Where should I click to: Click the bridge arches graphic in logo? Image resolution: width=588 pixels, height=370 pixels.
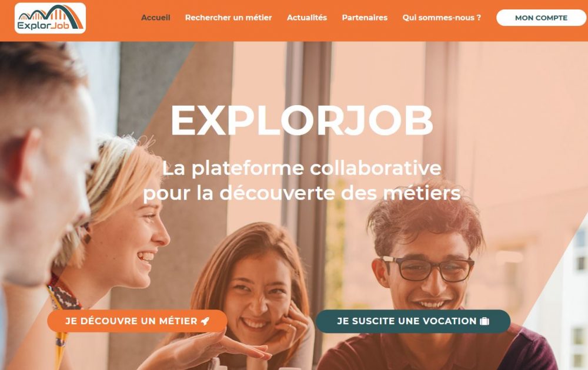51,14
